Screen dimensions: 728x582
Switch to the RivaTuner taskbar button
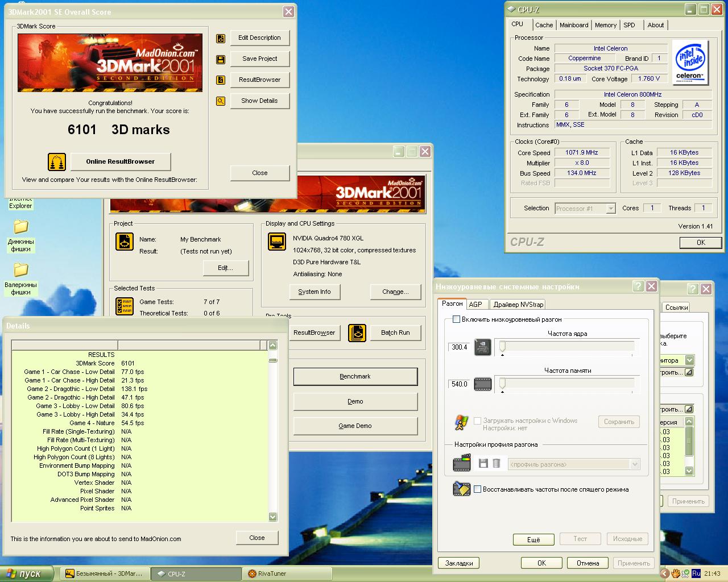(288, 574)
